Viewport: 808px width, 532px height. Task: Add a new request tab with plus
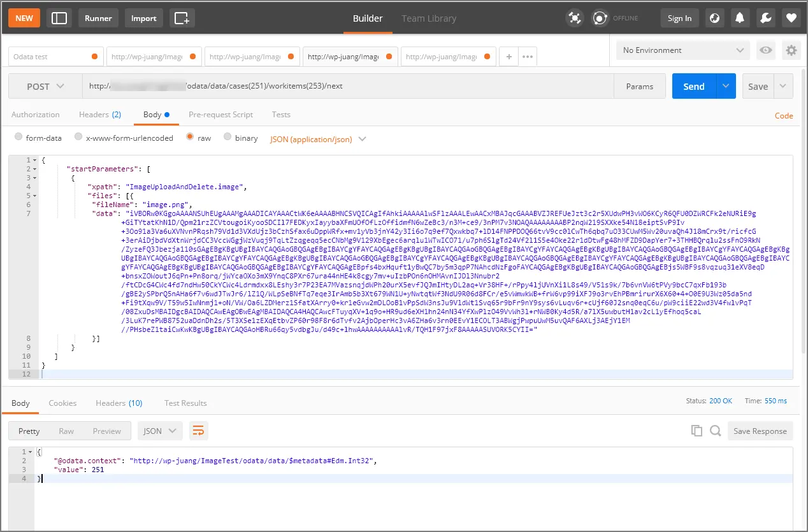(509, 56)
